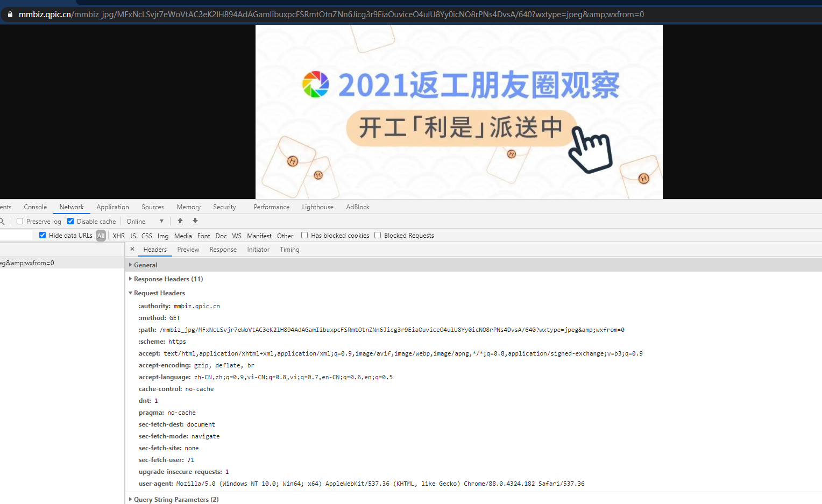Uncheck the Disable cache checkbox
Viewport: 822px width, 504px height.
click(x=70, y=221)
